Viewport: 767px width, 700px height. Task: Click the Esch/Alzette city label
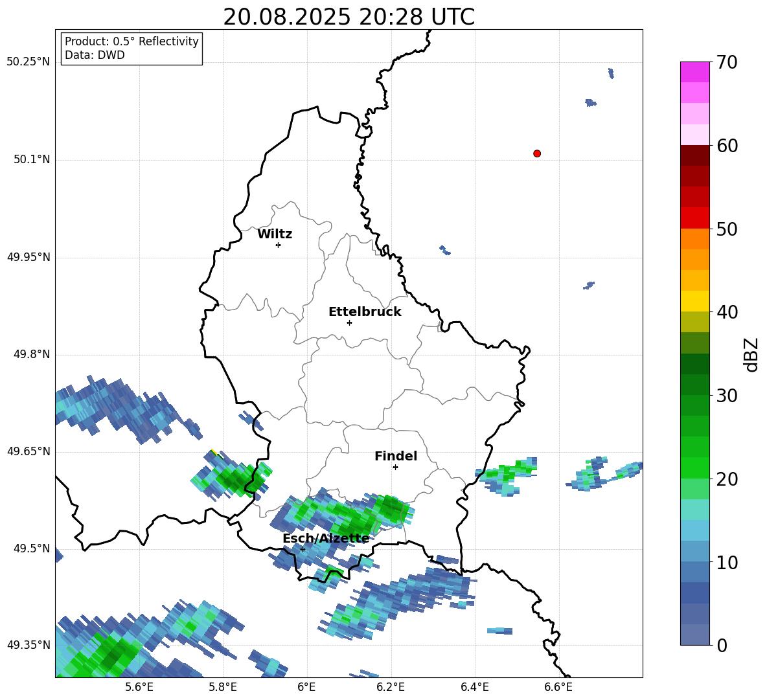coord(326,539)
